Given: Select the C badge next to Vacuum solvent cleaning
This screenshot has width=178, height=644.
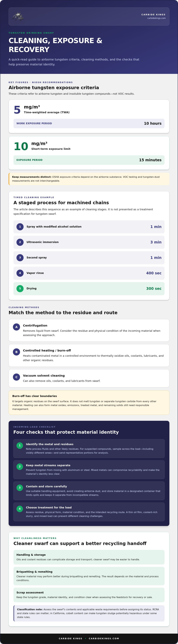Looking at the screenshot, I should [x=16, y=377].
